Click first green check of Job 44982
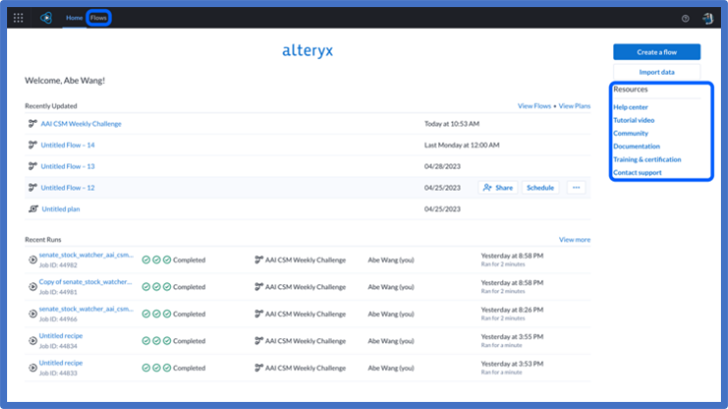The image size is (728, 409). (146, 260)
